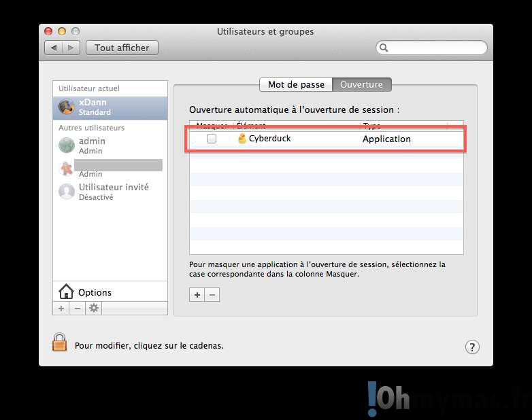Screen dimensions: 532x420
Task: Add a user with sidebar plus button
Action: [x=61, y=309]
